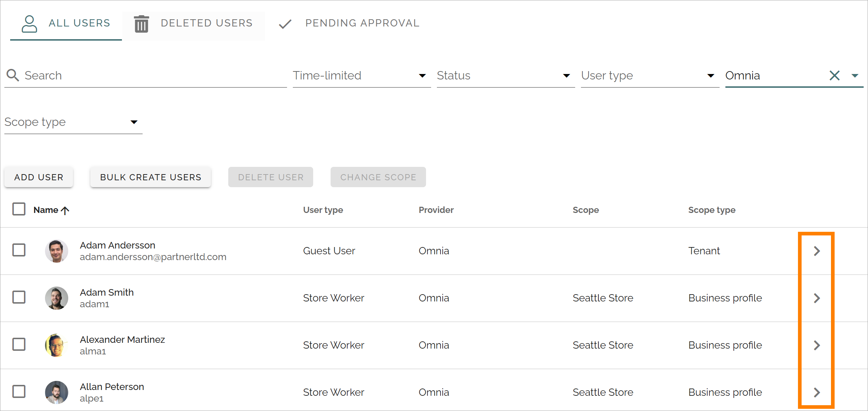Click the Scope type column header
This screenshot has width=868, height=411.
(712, 210)
